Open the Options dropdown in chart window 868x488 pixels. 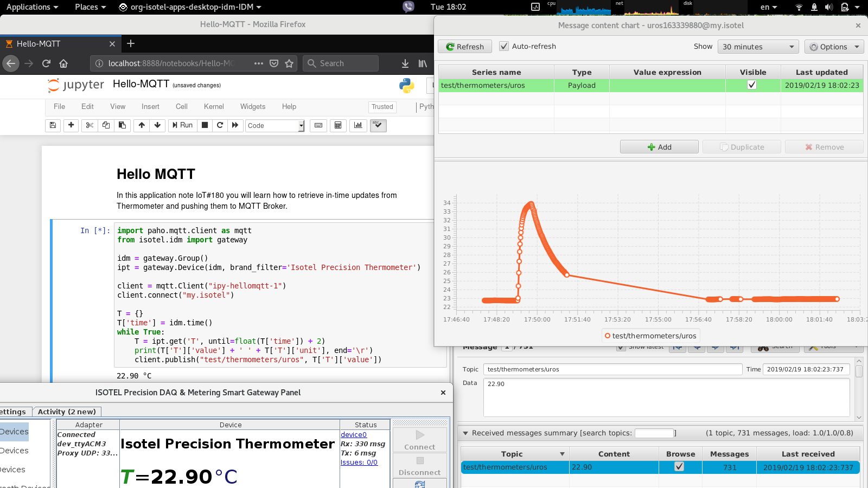click(x=834, y=47)
